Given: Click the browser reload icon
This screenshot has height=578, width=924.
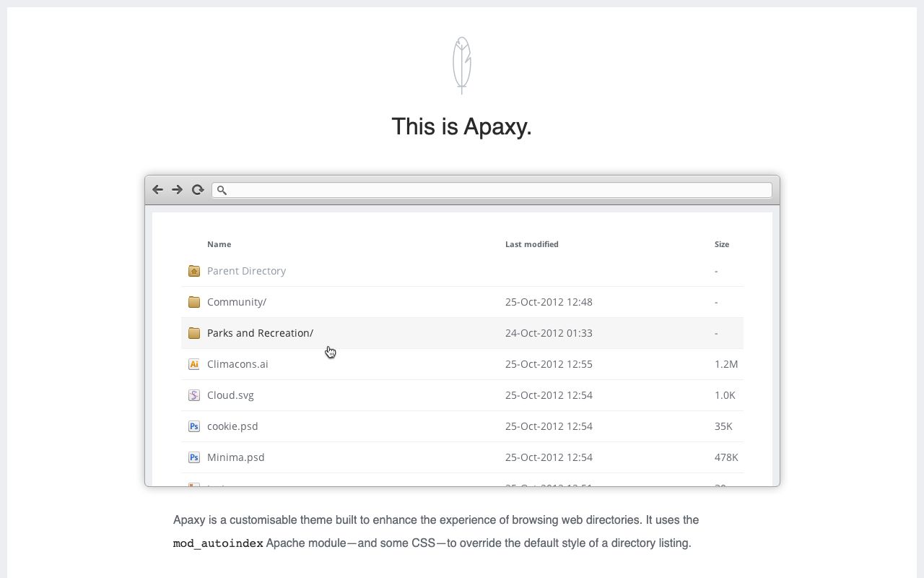Looking at the screenshot, I should [x=197, y=190].
